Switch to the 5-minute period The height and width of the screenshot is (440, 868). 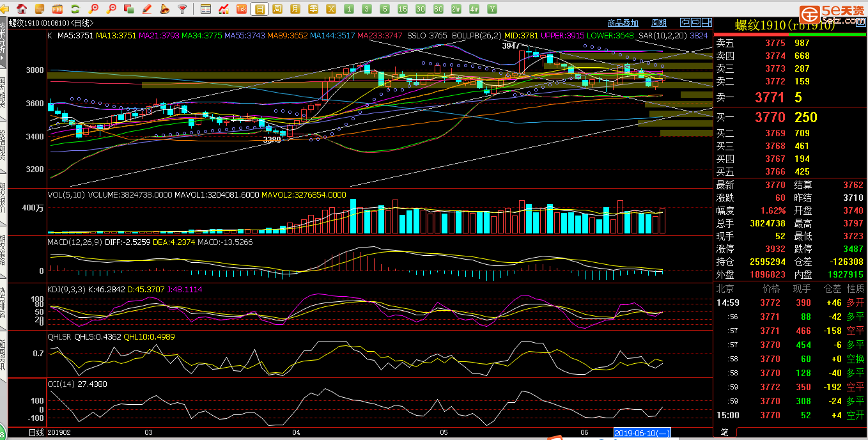pyautogui.click(x=385, y=9)
